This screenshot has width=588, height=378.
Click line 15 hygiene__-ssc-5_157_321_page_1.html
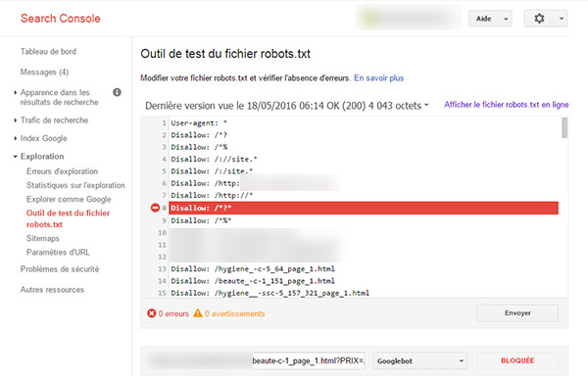[x=270, y=293]
